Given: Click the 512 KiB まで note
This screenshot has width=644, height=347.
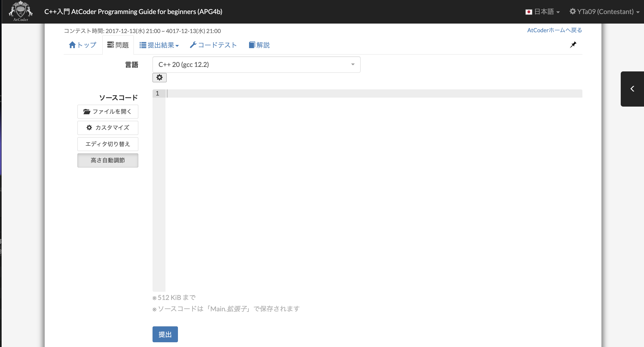Looking at the screenshot, I should (x=174, y=298).
